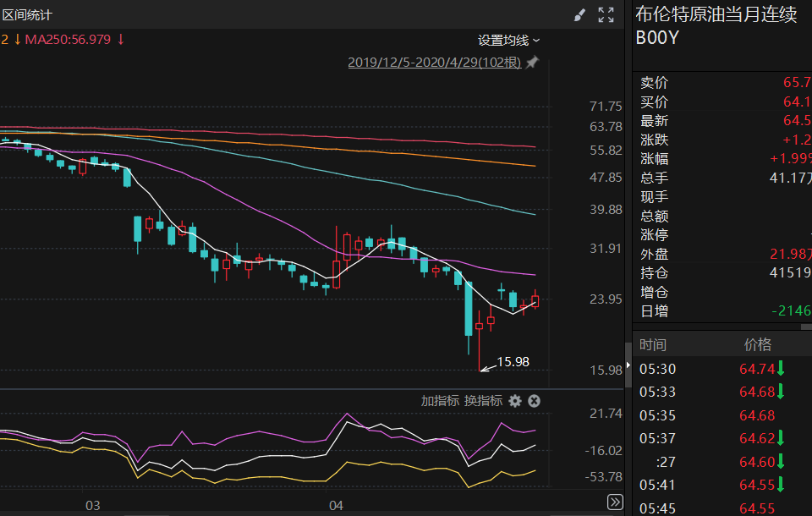
Task: Click the 买价 bid price row
Action: click(x=722, y=102)
